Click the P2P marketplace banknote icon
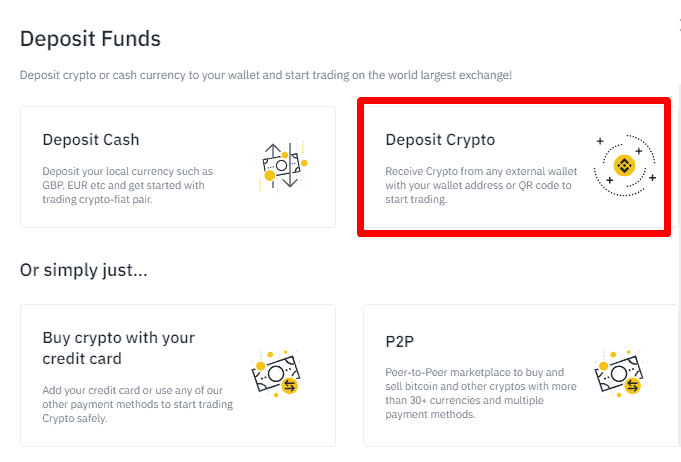The image size is (681, 462). pyautogui.click(x=619, y=374)
